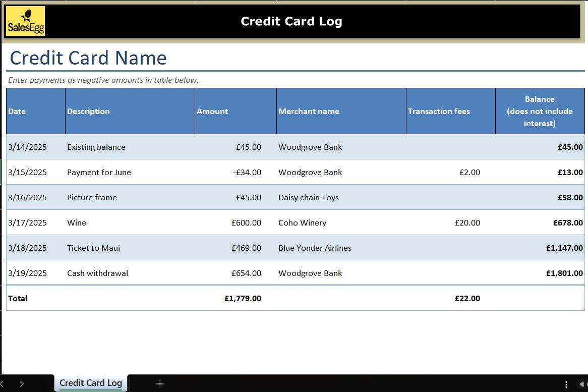Image resolution: width=588 pixels, height=392 pixels.
Task: Click the Date column header
Action: [x=35, y=111]
